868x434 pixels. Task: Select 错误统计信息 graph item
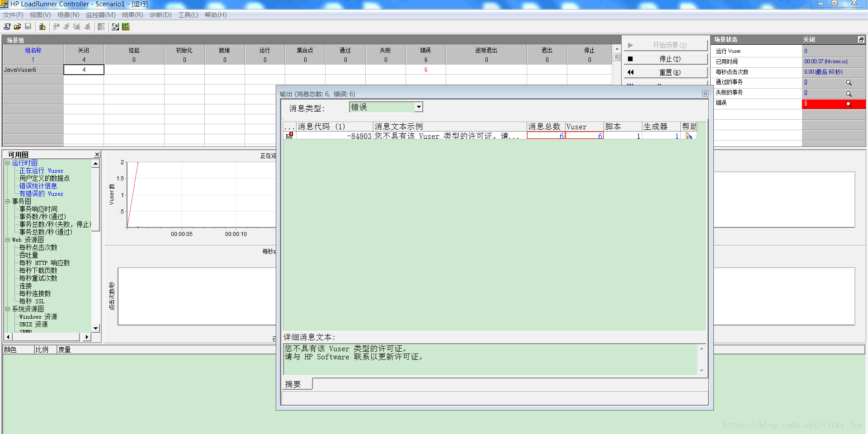(x=38, y=186)
